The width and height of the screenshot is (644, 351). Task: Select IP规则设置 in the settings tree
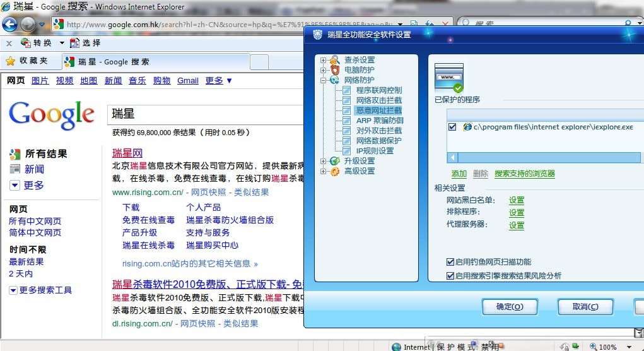click(375, 151)
